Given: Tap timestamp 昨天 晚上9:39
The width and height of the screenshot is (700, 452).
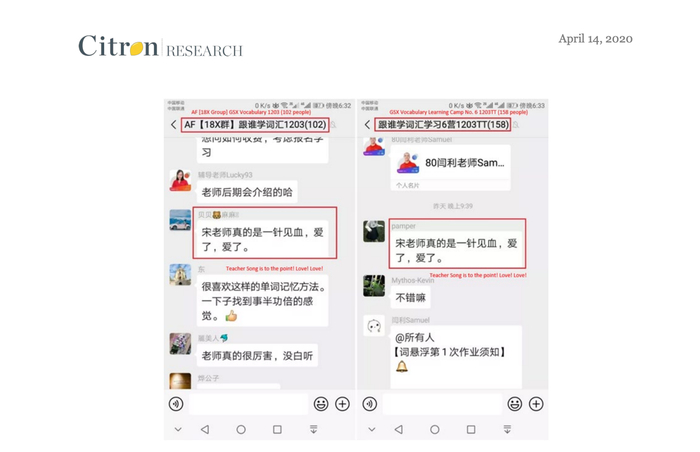Looking at the screenshot, I should (x=453, y=206).
